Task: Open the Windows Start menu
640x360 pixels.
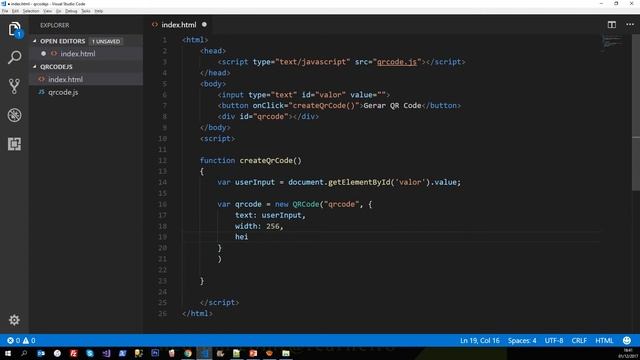Action: [x=8, y=353]
